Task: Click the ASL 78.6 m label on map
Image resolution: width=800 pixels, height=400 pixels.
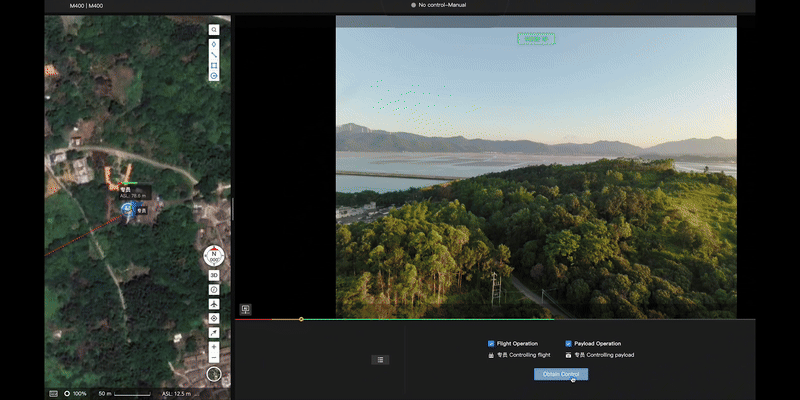Action: click(x=133, y=196)
